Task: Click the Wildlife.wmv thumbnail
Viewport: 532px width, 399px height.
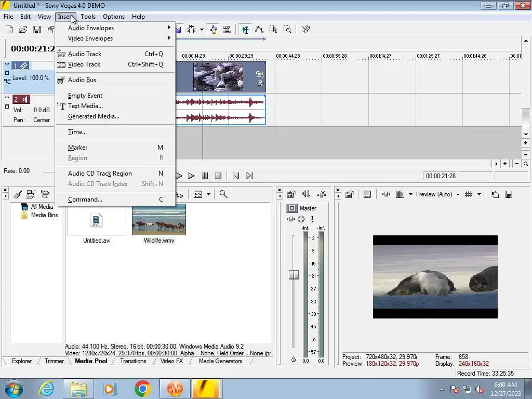Action: coord(159,220)
